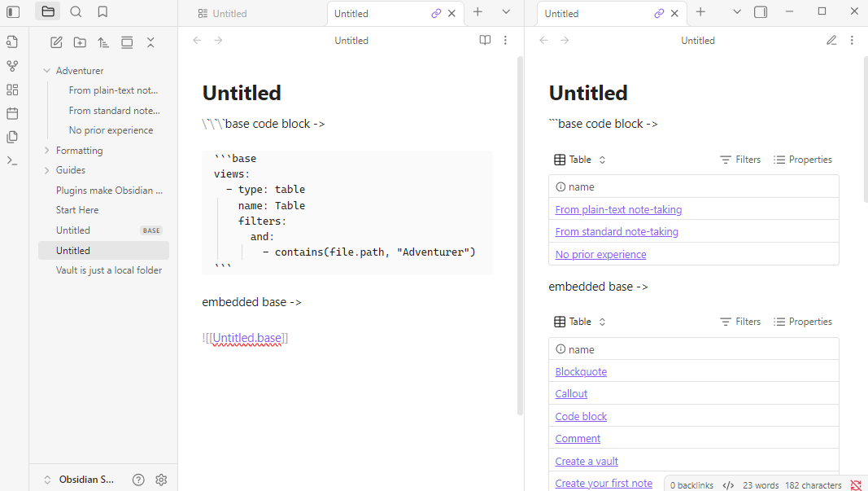Create a new folder icon
This screenshot has width=868, height=491.
click(80, 42)
